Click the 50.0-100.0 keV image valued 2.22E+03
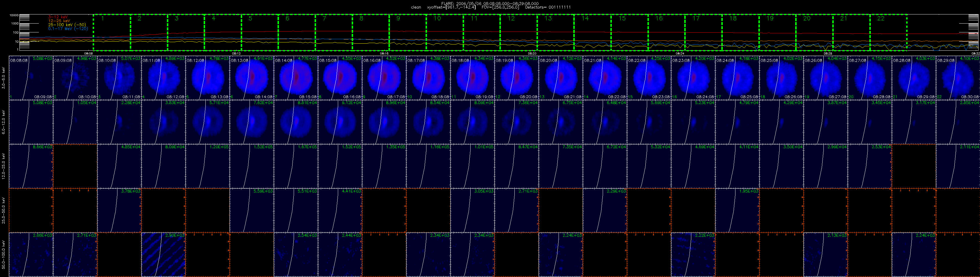The image size is (980, 277). coord(693,255)
